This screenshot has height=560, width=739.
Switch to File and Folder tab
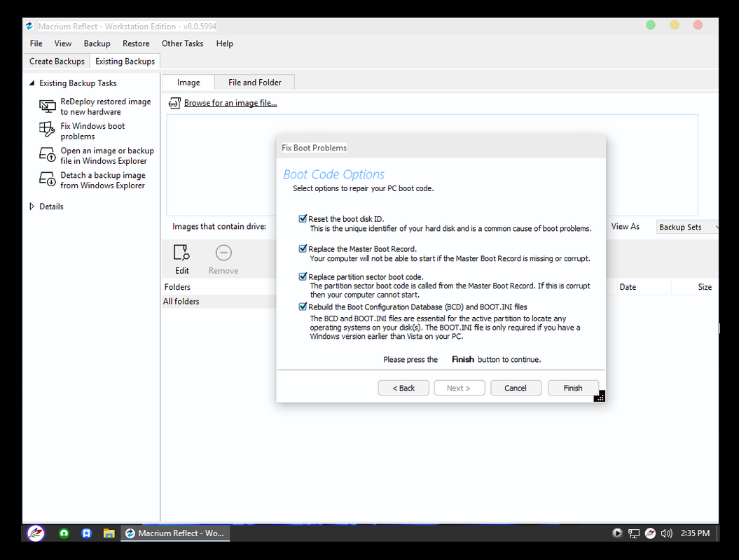click(254, 83)
